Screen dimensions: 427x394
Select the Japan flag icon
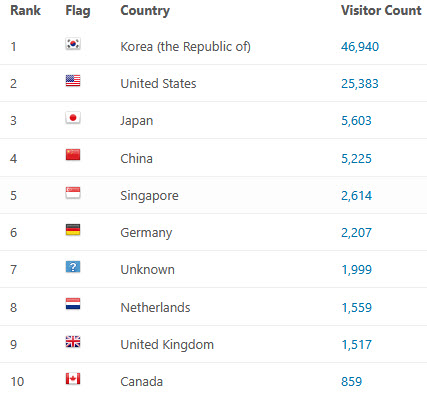click(73, 118)
